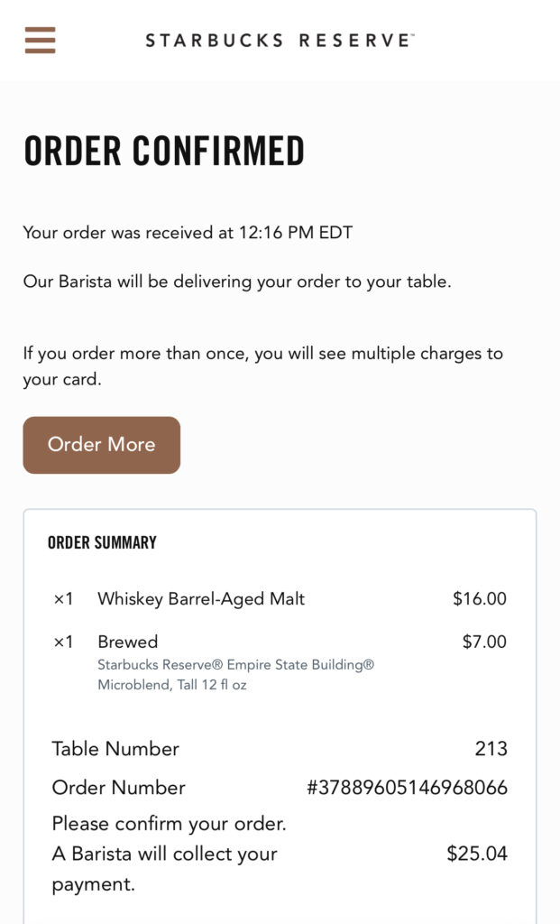Click the Whiskey Barrel-Aged Malt item
This screenshot has width=560, height=924.
pos(201,599)
